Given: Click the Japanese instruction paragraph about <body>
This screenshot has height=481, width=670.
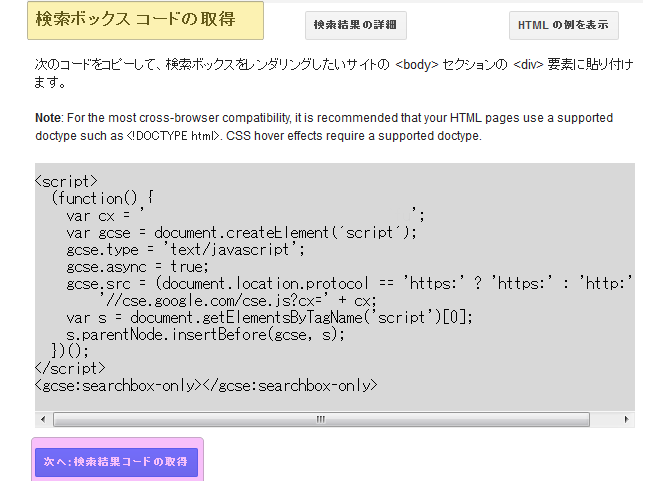Looking at the screenshot, I should [334, 73].
